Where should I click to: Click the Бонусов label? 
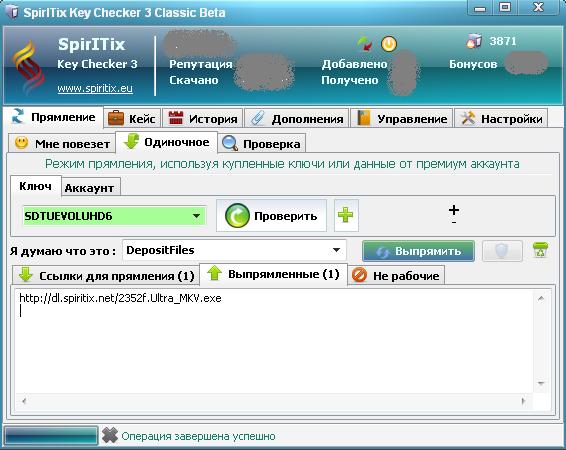click(473, 64)
